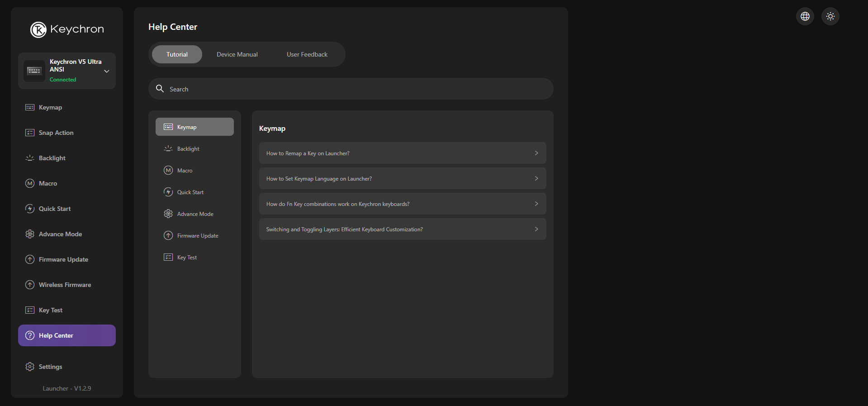This screenshot has height=406, width=868.
Task: Open the Firmware Update tutorial category
Action: [197, 236]
